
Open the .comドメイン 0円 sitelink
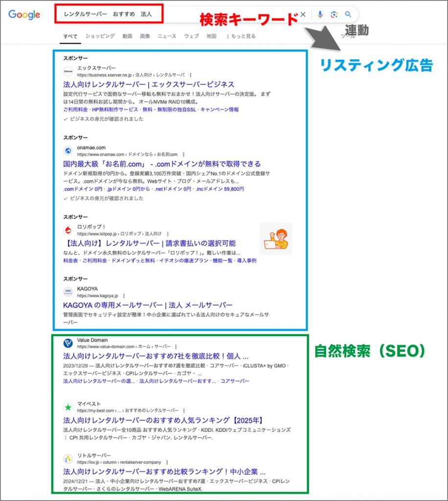click(83, 189)
